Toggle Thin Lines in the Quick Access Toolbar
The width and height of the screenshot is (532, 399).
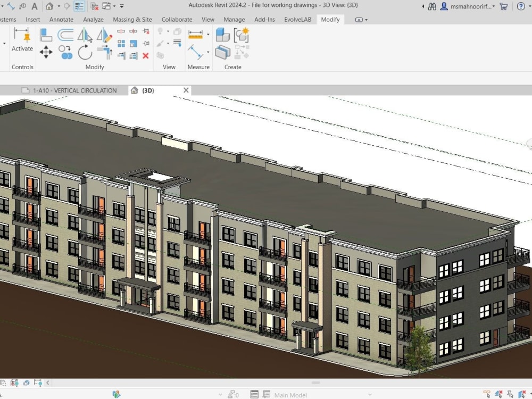[x=79, y=6]
